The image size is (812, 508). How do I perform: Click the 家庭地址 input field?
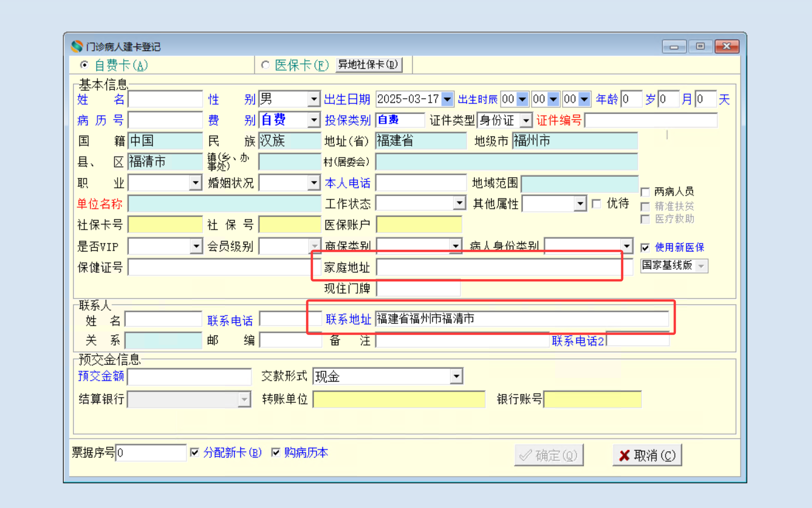tap(505, 267)
